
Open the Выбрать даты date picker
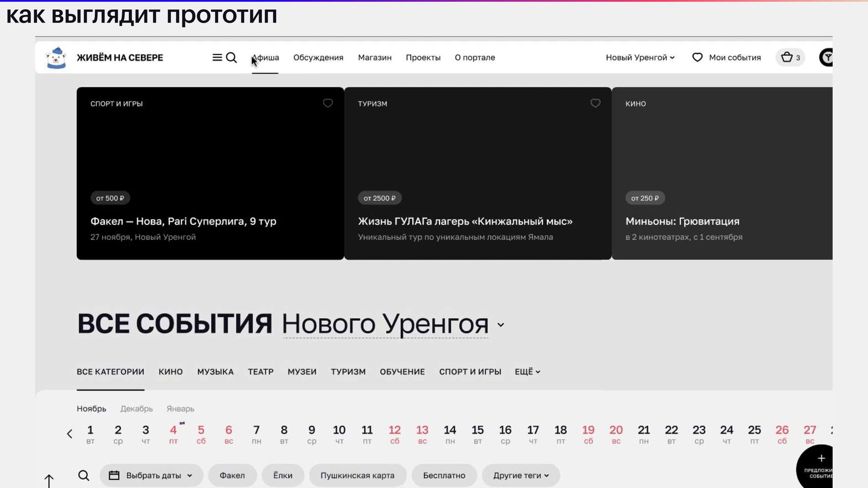point(151,475)
